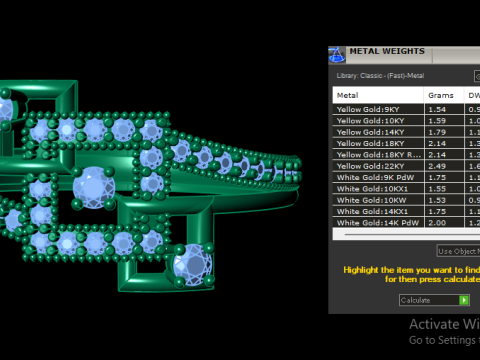The height and width of the screenshot is (360, 480).
Task: Click the 2.00 grams value
Action: click(x=437, y=223)
